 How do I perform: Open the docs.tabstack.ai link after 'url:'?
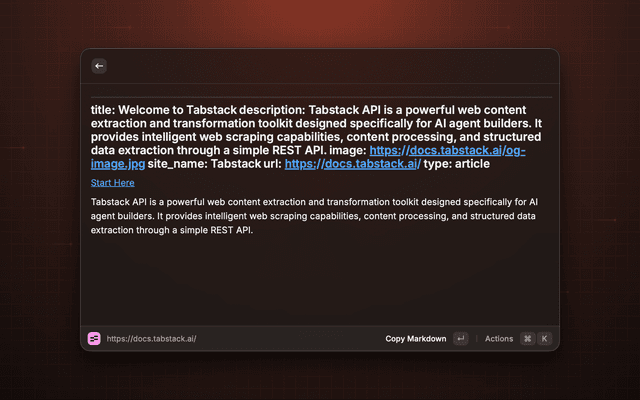pyautogui.click(x=353, y=164)
